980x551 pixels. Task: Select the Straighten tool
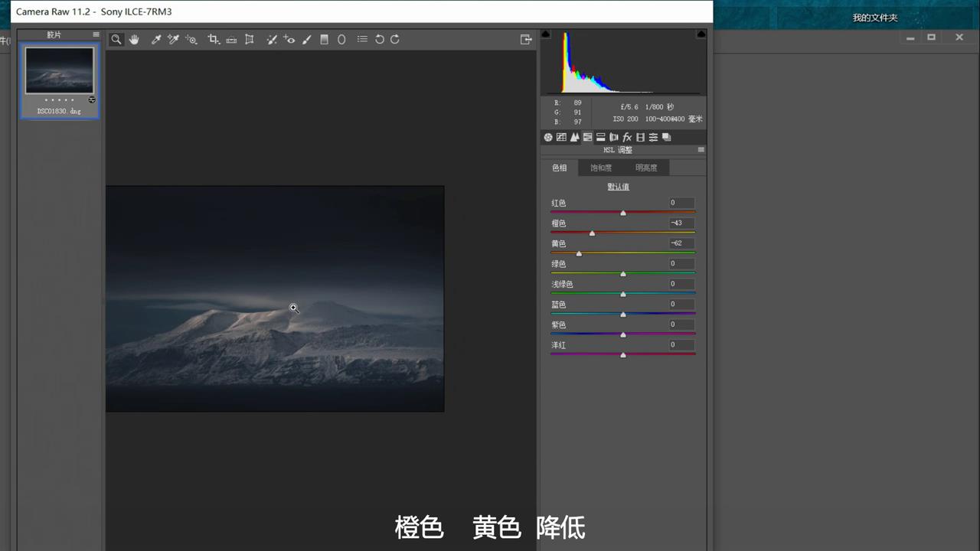[x=231, y=39]
